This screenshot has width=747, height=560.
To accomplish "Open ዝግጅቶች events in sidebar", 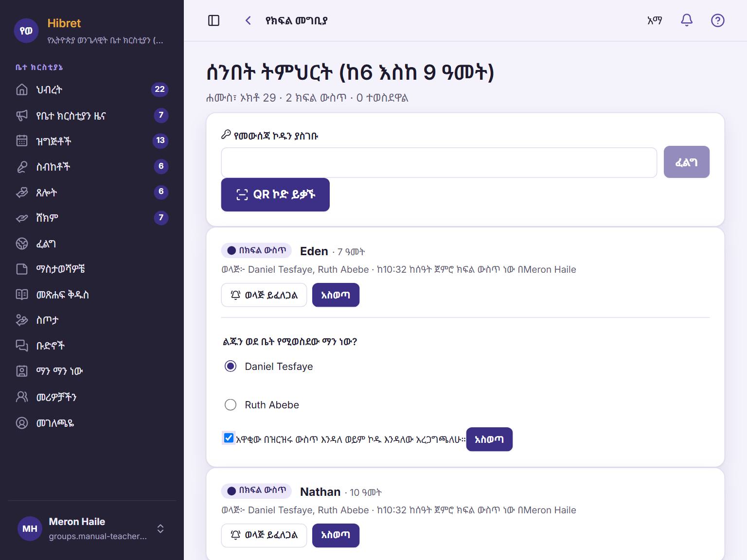I will coord(92,141).
